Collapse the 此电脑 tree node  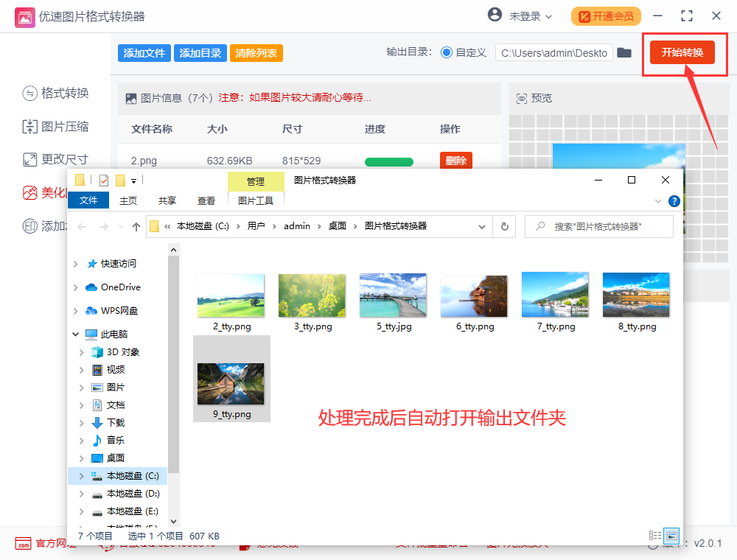click(76, 334)
